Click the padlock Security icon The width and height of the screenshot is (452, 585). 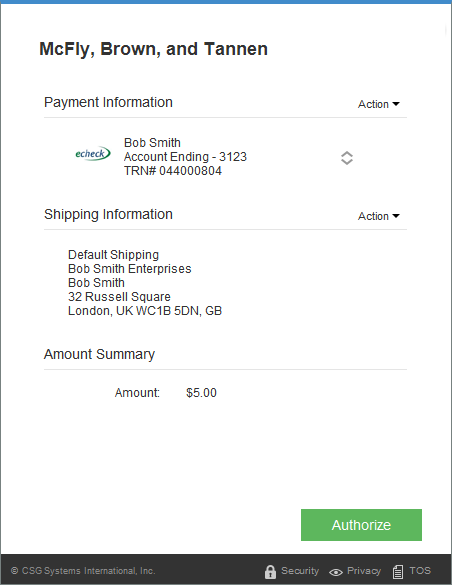tap(270, 571)
